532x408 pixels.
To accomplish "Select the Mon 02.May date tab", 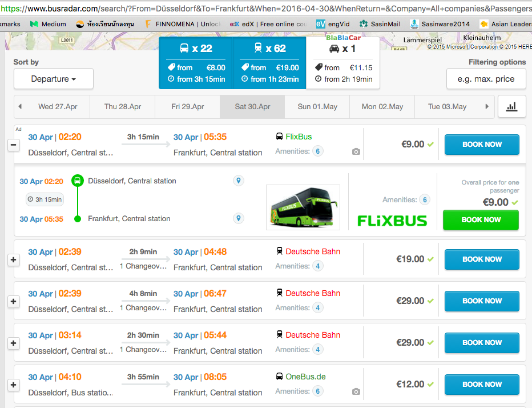I will pyautogui.click(x=382, y=107).
